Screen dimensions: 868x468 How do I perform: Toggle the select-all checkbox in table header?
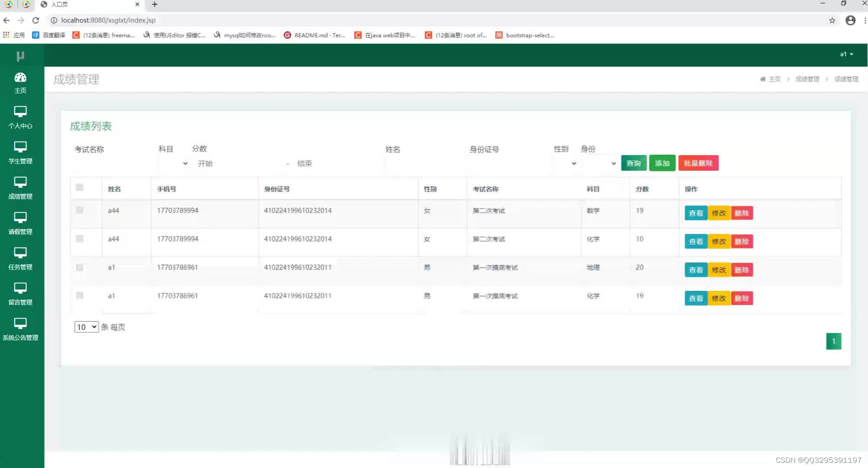coord(80,187)
